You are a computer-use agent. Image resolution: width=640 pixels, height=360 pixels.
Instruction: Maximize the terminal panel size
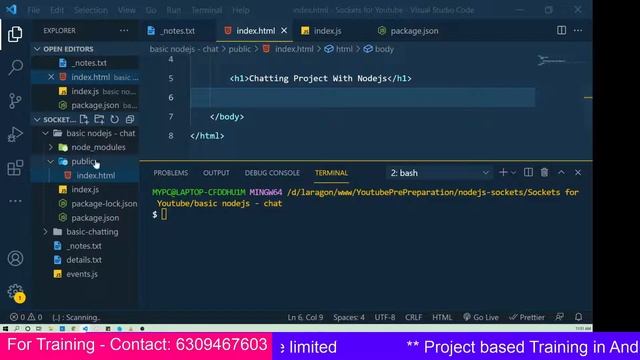561,173
